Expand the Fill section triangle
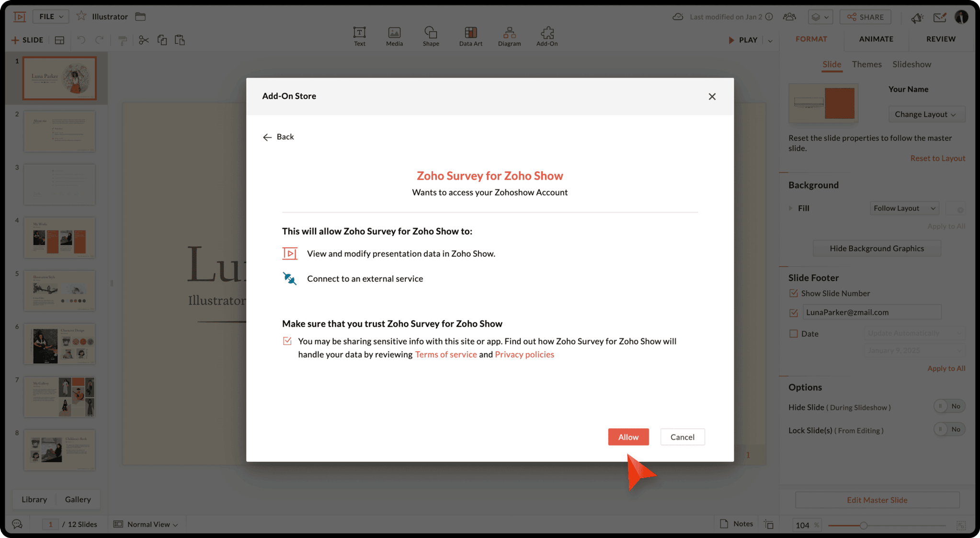The height and width of the screenshot is (538, 980). (790, 208)
